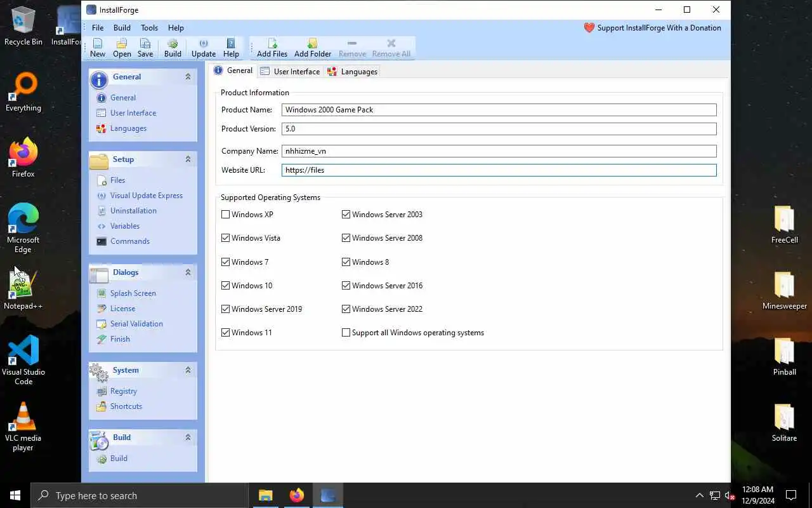The width and height of the screenshot is (812, 508).
Task: Uncheck Windows 7 support
Action: 225,262
